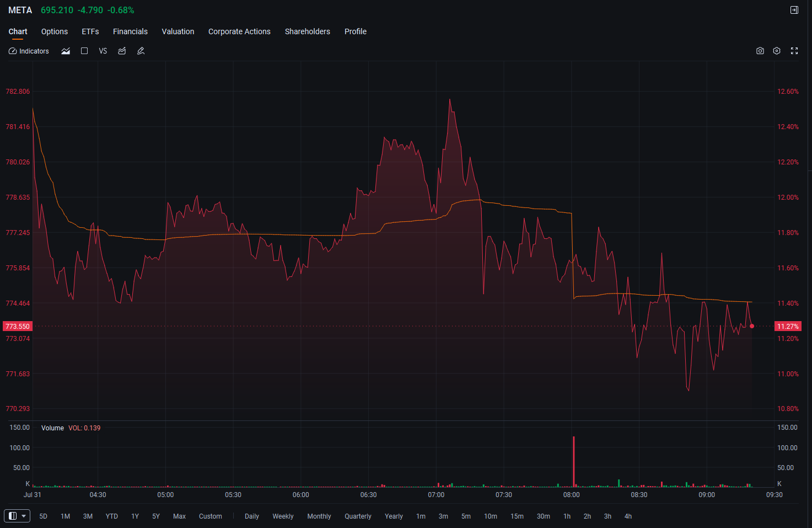Click the current price label 773.550

[x=18, y=326]
